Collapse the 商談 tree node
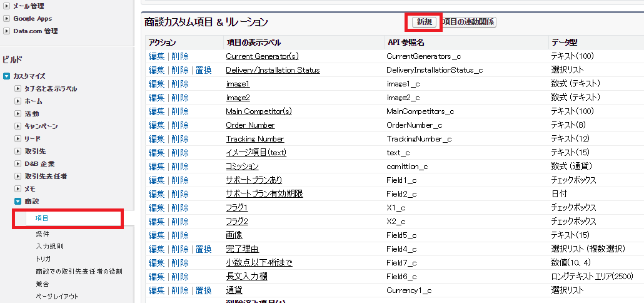644x303 pixels. [x=18, y=201]
